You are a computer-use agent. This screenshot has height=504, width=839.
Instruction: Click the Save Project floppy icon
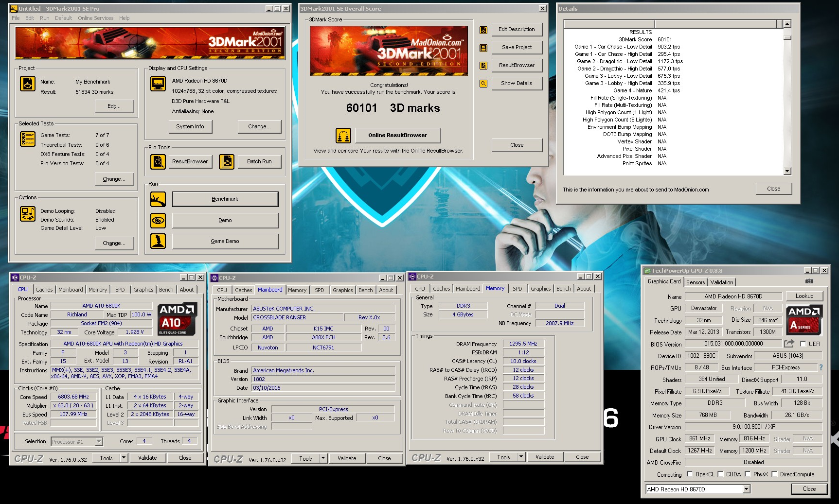click(x=483, y=48)
